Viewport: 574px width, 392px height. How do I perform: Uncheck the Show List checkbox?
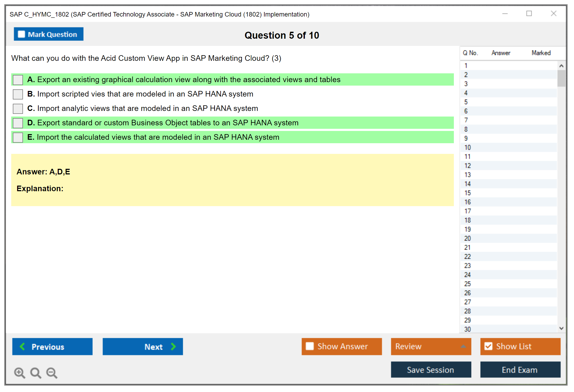(488, 346)
